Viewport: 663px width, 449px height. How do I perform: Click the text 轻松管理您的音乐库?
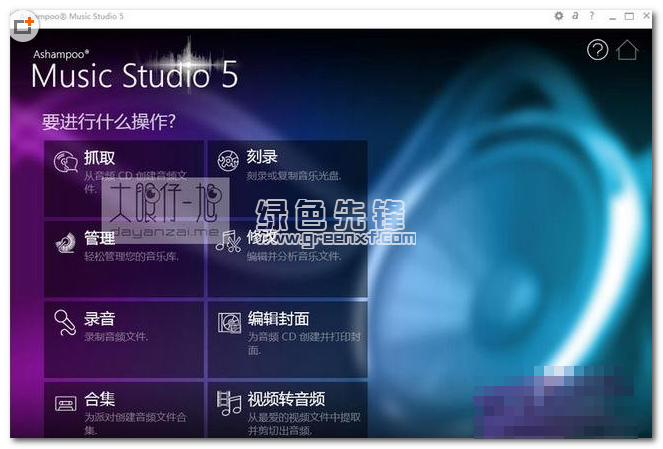point(132,256)
